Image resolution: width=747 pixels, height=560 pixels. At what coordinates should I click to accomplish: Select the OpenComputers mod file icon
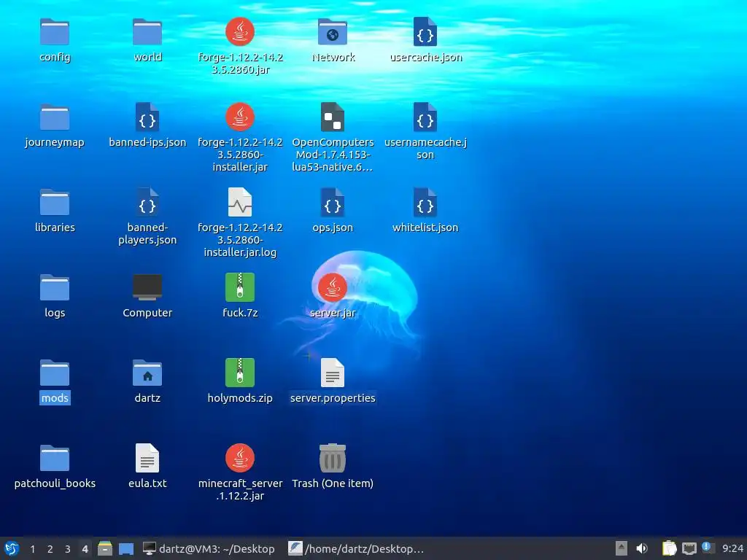(x=333, y=117)
